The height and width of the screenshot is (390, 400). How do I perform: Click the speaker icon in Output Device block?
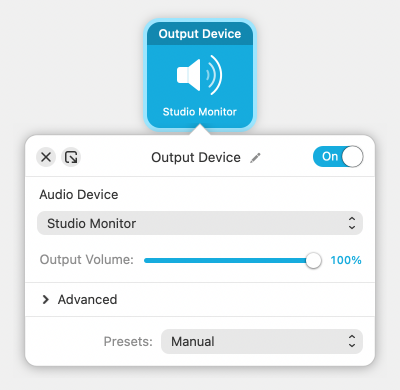[199, 75]
